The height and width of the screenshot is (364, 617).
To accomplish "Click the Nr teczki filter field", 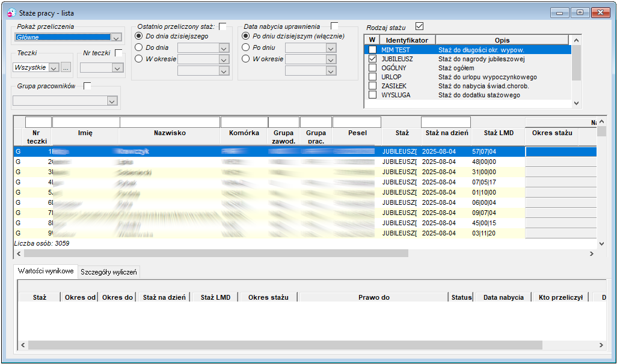I will pyautogui.click(x=38, y=123).
